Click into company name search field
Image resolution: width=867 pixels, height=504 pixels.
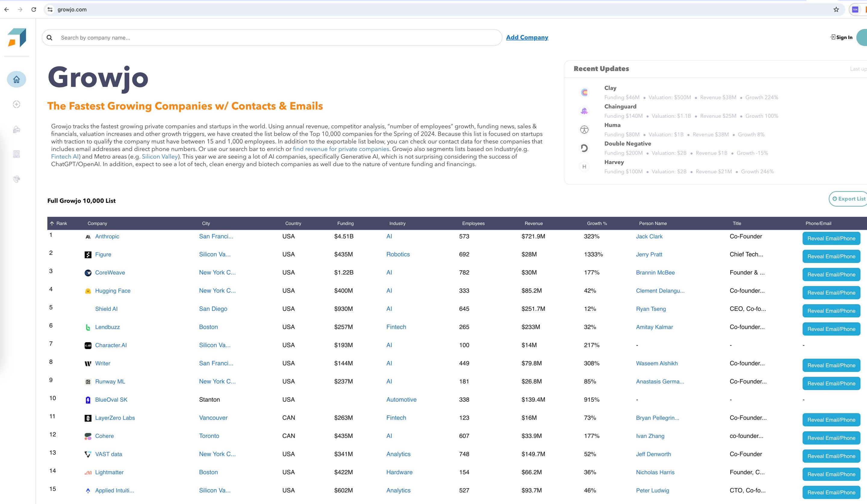coord(272,38)
